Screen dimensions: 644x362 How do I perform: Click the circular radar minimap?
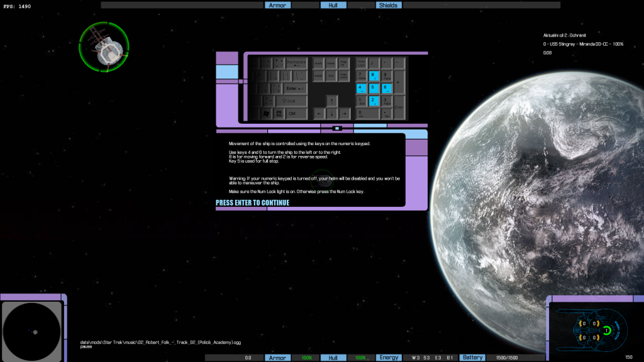click(x=31, y=332)
